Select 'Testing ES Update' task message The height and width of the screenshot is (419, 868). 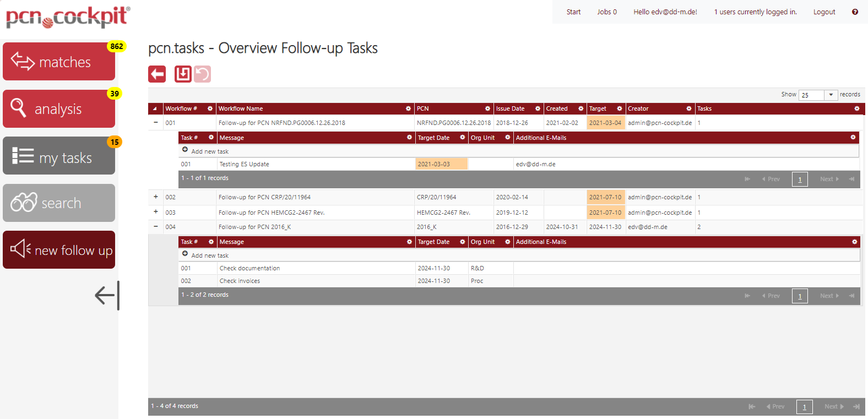[x=244, y=164]
